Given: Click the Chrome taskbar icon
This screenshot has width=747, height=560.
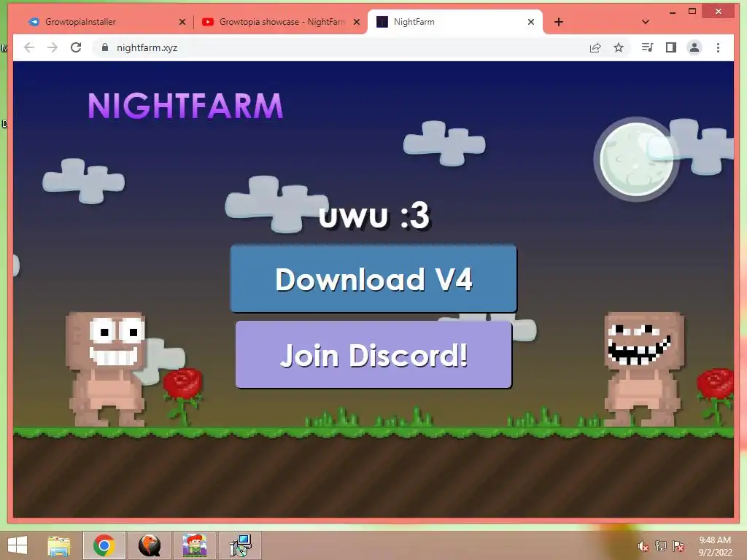Looking at the screenshot, I should pyautogui.click(x=104, y=545).
